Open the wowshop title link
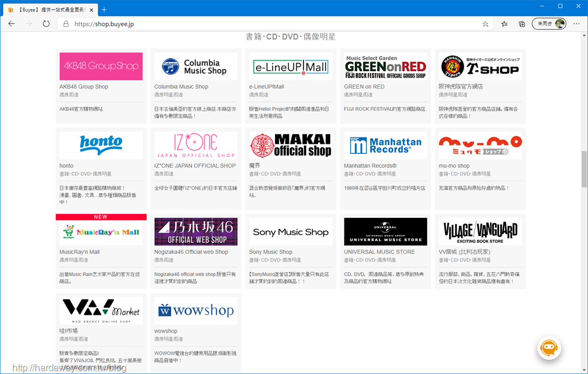Image resolution: width=588 pixels, height=374 pixels. click(x=166, y=331)
